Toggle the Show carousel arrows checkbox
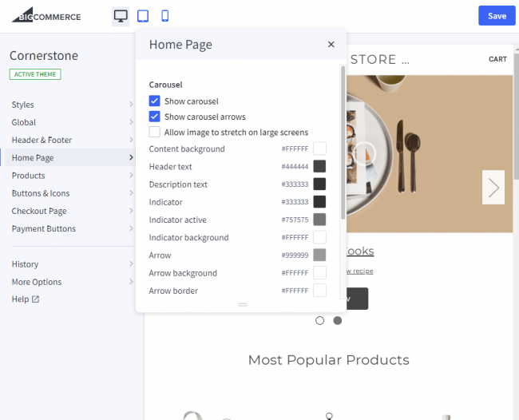The width and height of the screenshot is (519, 420). point(155,117)
